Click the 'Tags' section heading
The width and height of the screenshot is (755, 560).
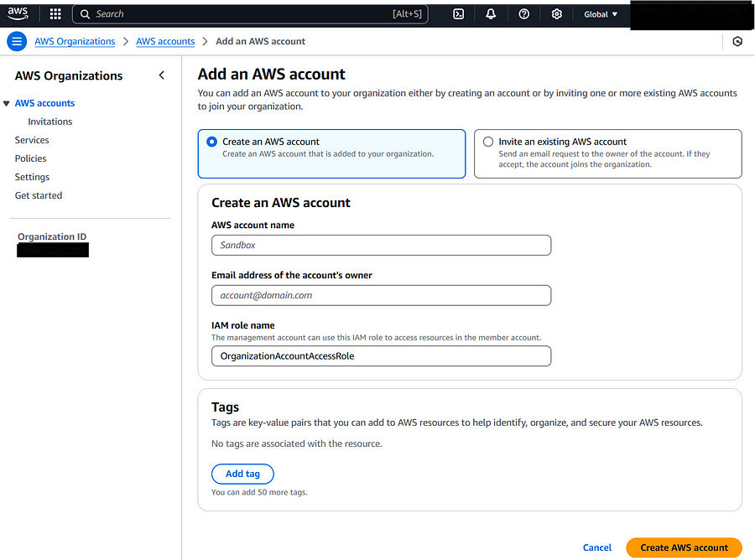click(x=226, y=407)
